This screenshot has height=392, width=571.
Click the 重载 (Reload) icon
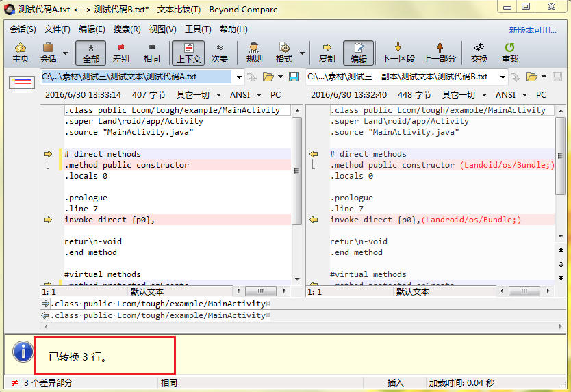[509, 52]
